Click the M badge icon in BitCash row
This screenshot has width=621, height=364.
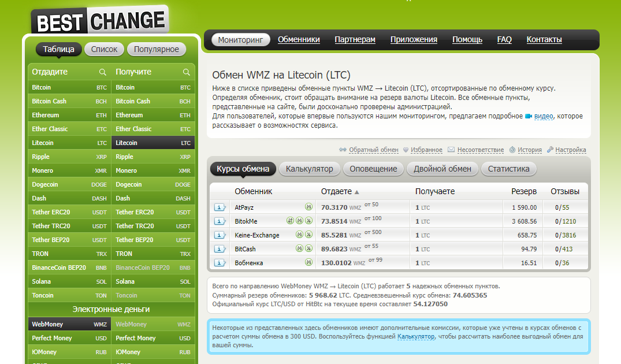pos(299,248)
